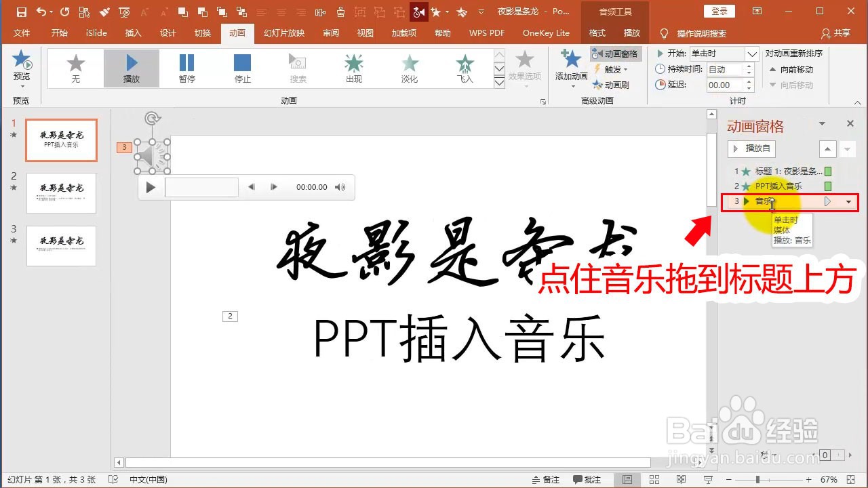Switch to the Design ribbon tab

coord(168,33)
